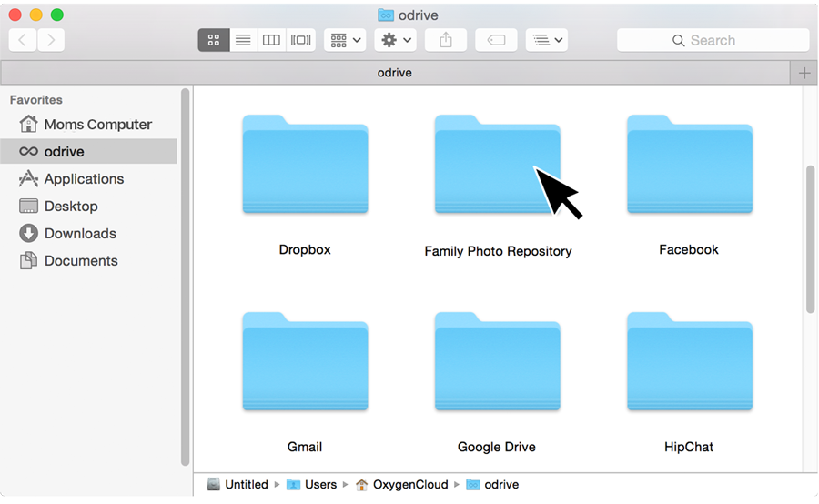Go forward with the right arrow button
Image resolution: width=819 pixels, height=504 pixels.
pyautogui.click(x=51, y=40)
